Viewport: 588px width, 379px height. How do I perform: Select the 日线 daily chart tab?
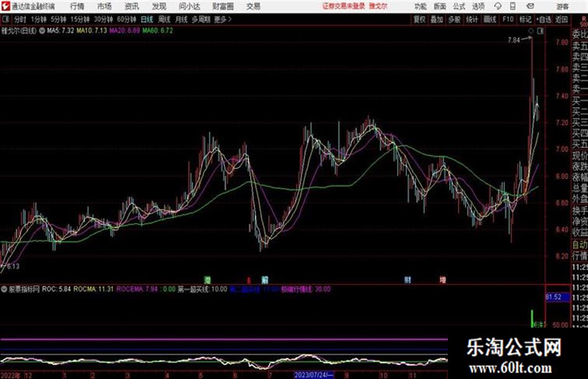click(x=147, y=19)
